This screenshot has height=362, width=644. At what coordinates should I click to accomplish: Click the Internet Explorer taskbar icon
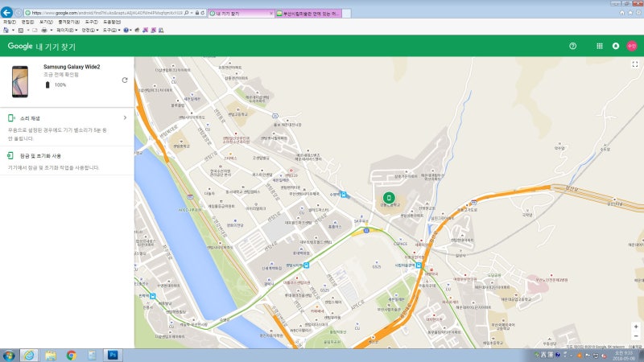tap(29, 355)
